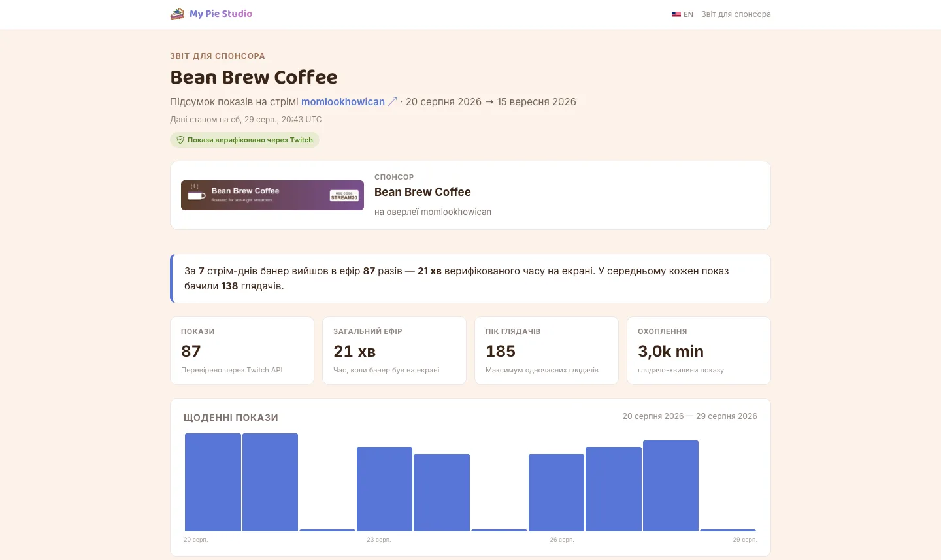Screen dimensions: 941x560
Task: Click the verified shield icon in the Twitch badge
Action: pos(180,140)
